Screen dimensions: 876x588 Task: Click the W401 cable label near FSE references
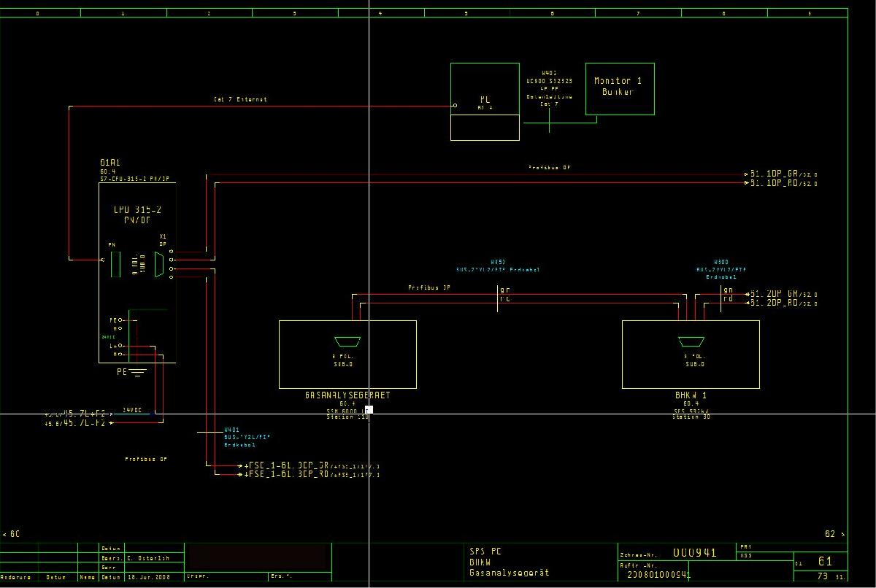click(x=232, y=430)
